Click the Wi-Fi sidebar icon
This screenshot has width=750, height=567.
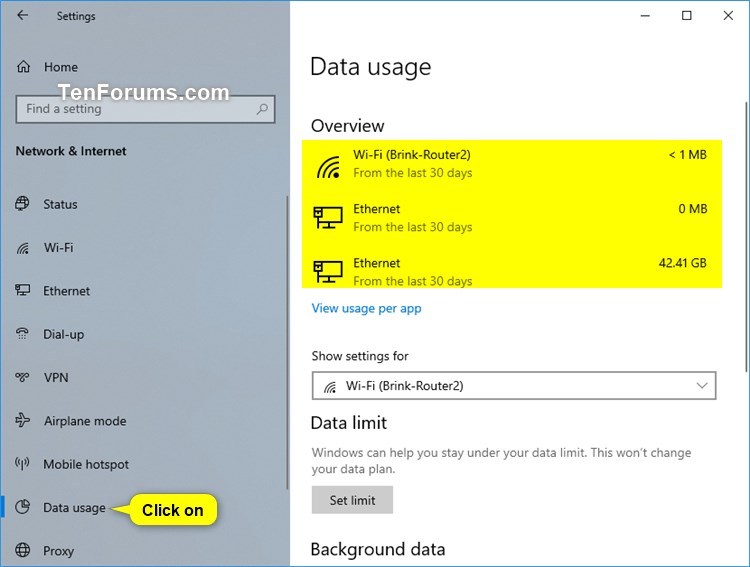(22, 248)
